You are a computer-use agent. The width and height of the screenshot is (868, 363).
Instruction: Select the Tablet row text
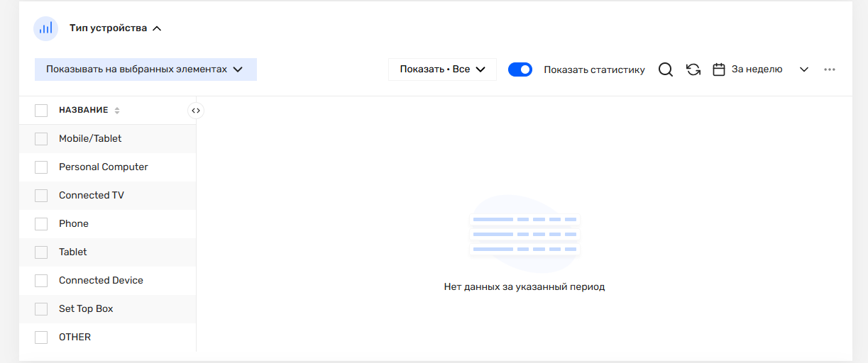click(73, 252)
